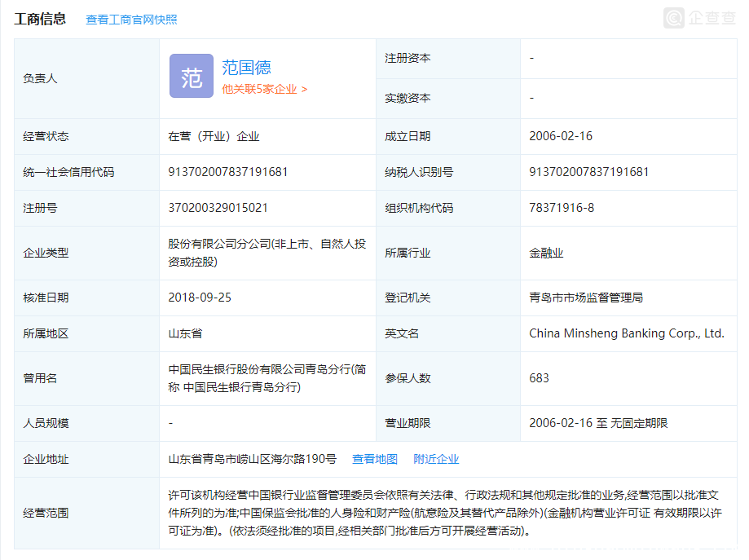This screenshot has height=560, width=749.
Task: Select the 2006-02-16 至 无固定期限 value
Action: click(598, 423)
